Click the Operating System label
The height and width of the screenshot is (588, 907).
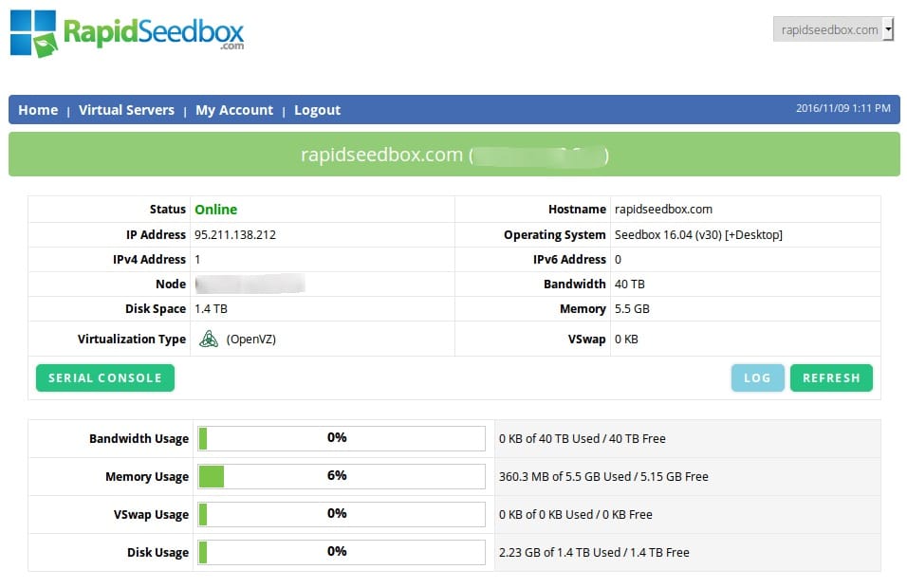[x=555, y=235]
